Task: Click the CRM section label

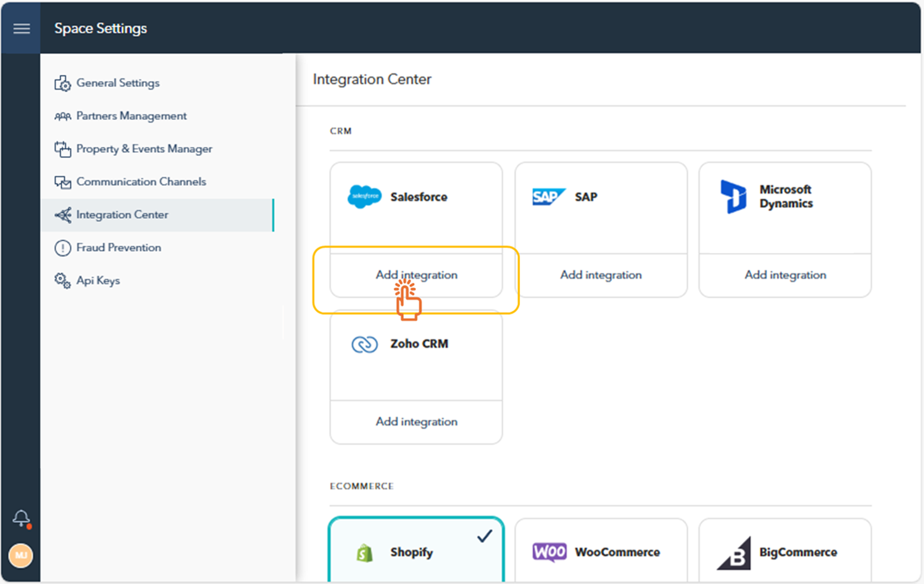Action: (x=341, y=131)
